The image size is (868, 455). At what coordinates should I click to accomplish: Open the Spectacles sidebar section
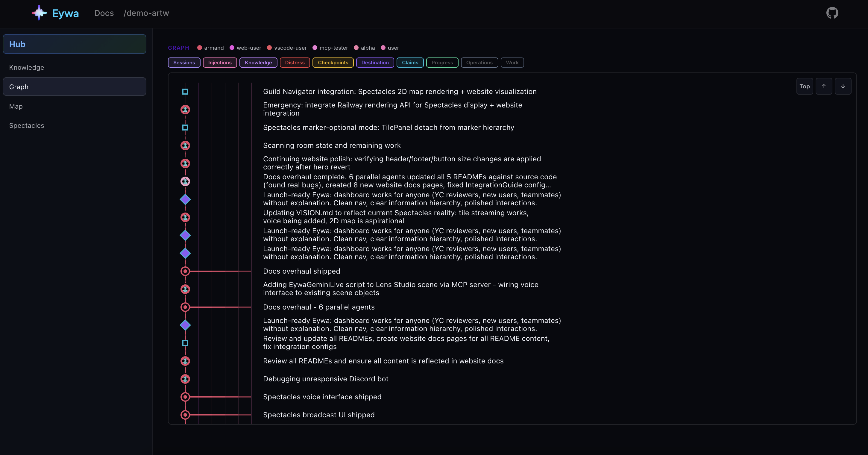[27, 126]
